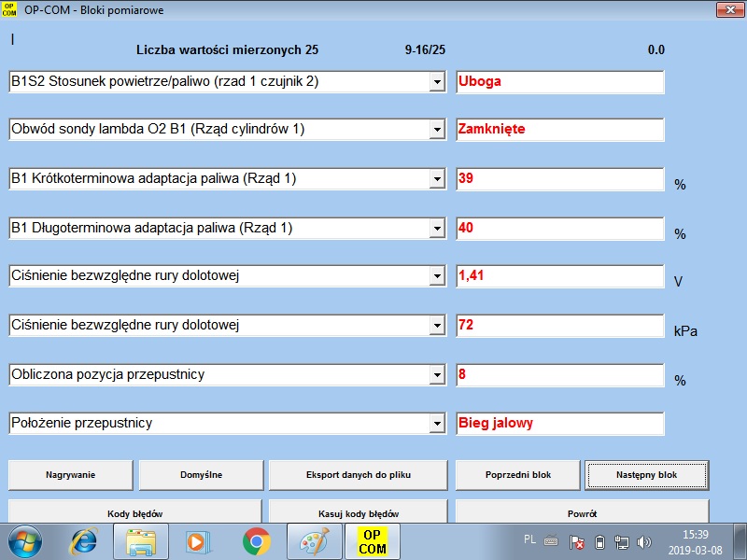This screenshot has width=747, height=560.
Task: Click the Położenie przepustnicy value field
Action: tap(559, 424)
